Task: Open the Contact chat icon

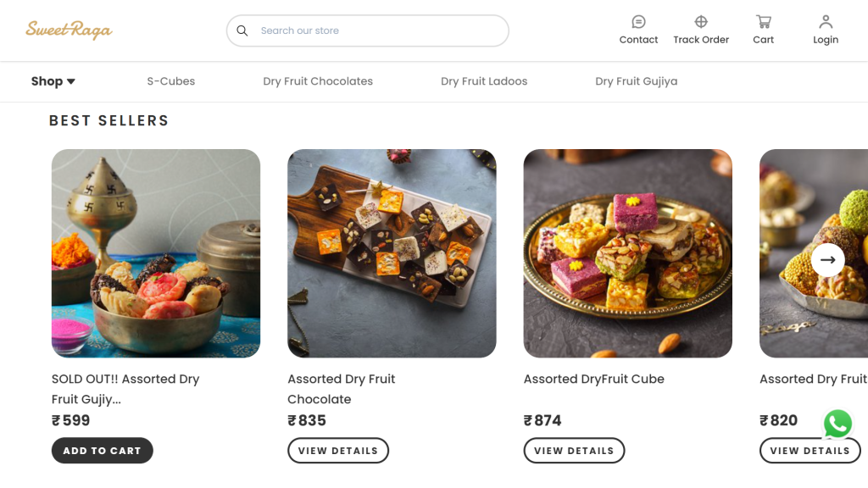Action: [638, 22]
